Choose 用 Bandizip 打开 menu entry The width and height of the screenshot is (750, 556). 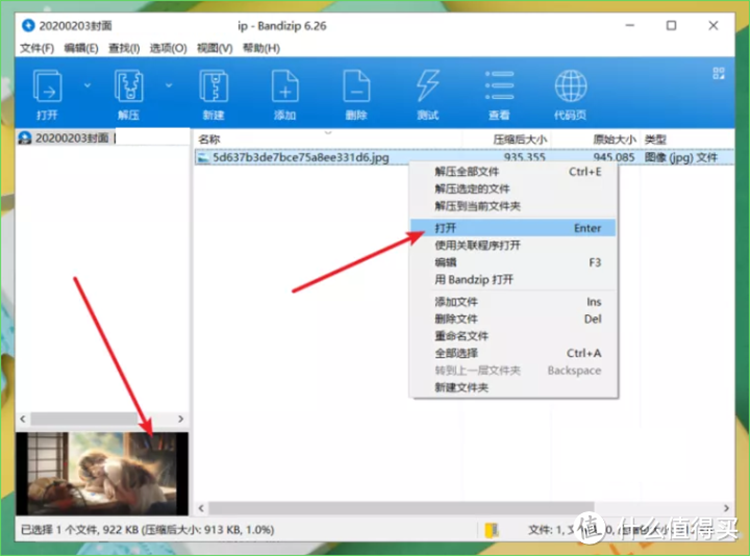[513, 279]
